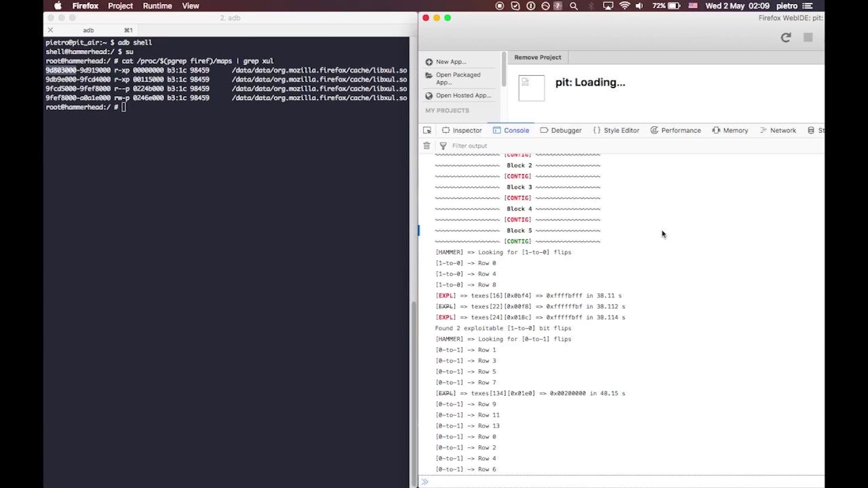The image size is (868, 488).
Task: Activate the element picker icon in devtools
Action: pyautogui.click(x=427, y=130)
